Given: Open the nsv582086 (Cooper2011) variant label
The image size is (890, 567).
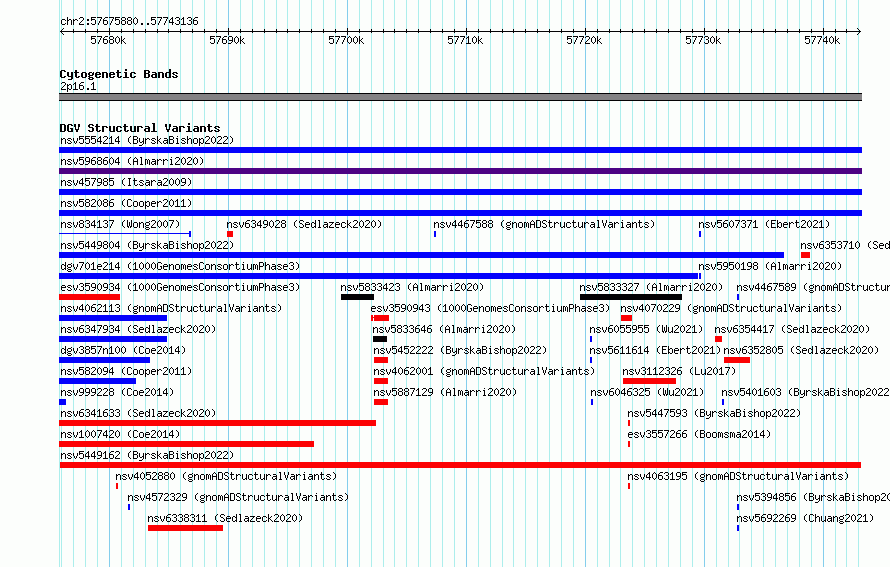Looking at the screenshot, I should coord(126,203).
